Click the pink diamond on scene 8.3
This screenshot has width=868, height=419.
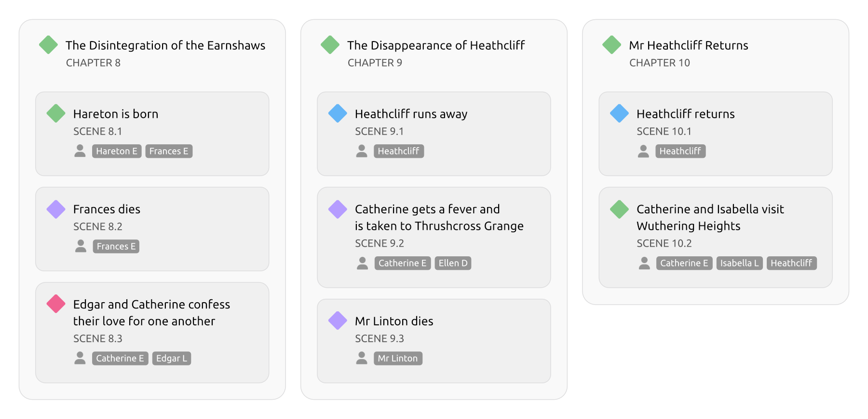(55, 304)
